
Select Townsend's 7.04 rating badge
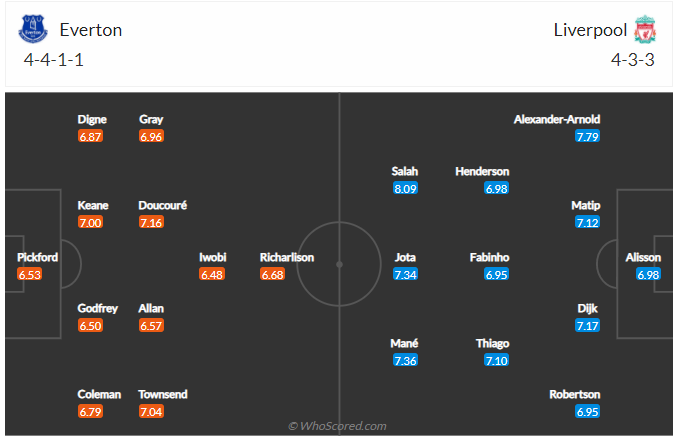152,411
